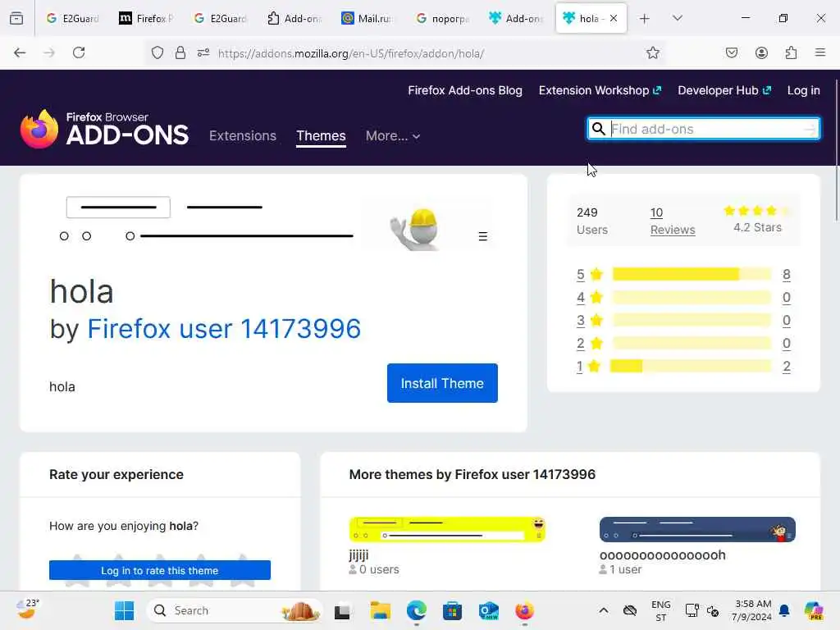Viewport: 840px width, 630px height.
Task: Click the Firefox Browser Add-ons logo
Action: 104,129
